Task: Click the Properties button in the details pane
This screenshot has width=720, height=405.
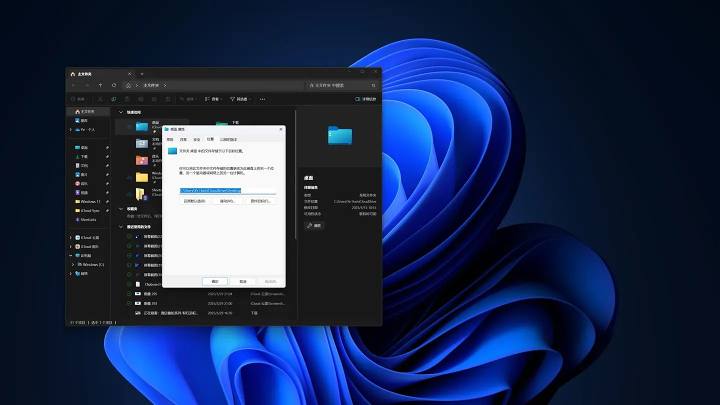Action: [314, 225]
